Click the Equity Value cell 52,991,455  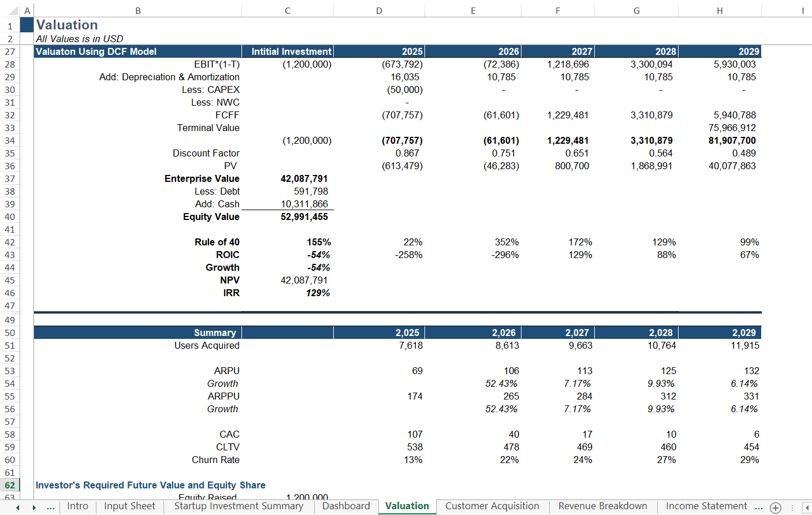[304, 217]
